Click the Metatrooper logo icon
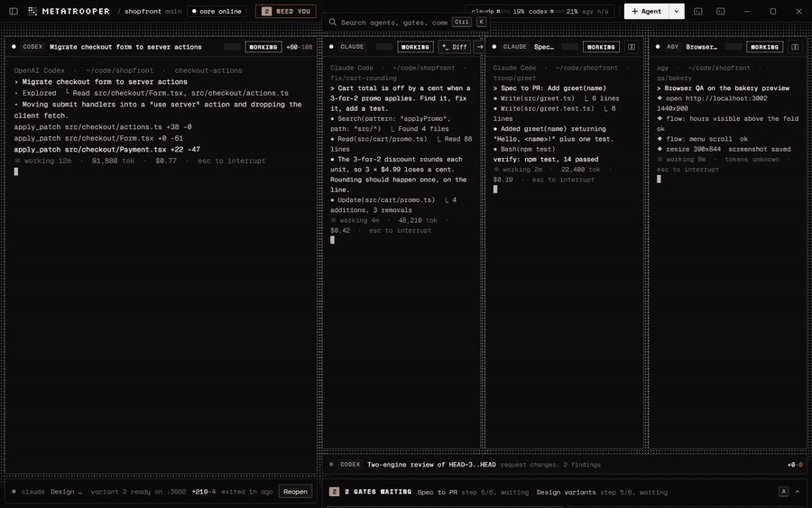Viewport: 812px width, 508px height. [32, 11]
